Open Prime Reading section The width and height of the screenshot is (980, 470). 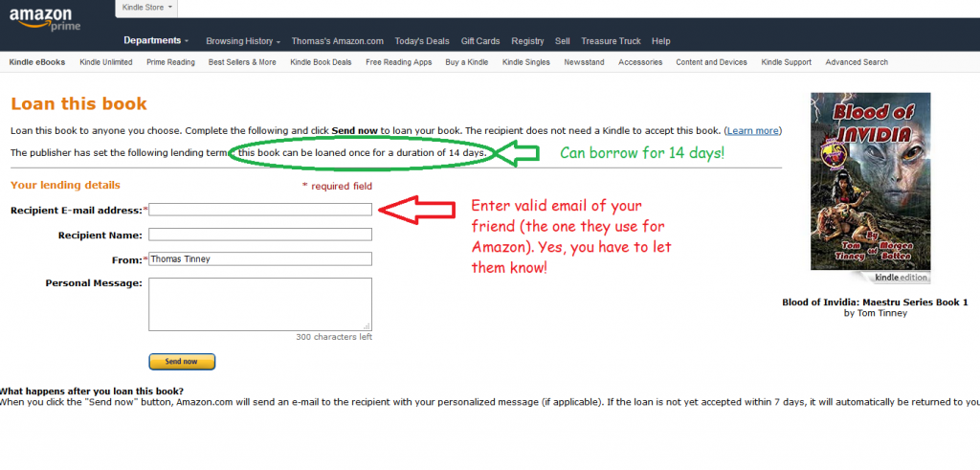click(170, 62)
